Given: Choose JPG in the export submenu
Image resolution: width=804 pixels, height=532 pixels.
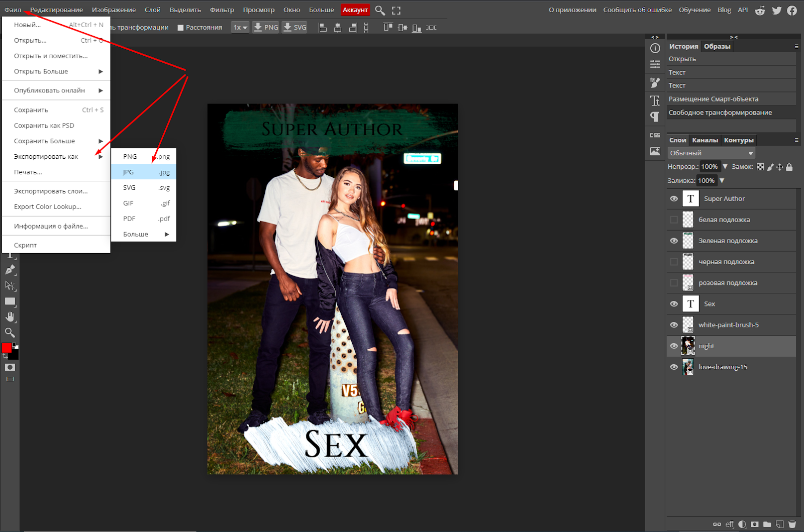Looking at the screenshot, I should 144,172.
